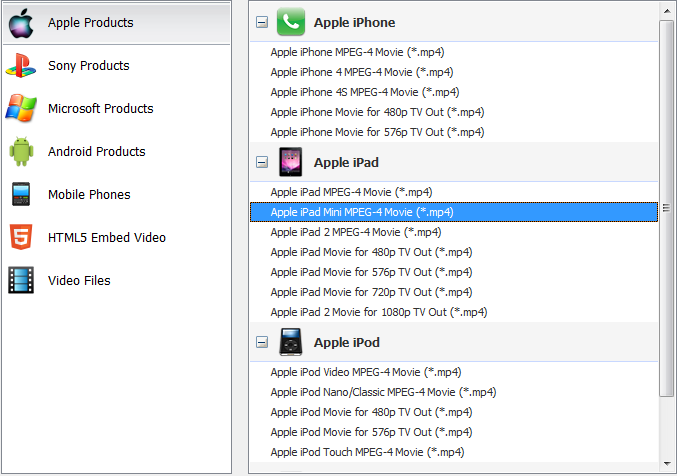Choose Apple iPad 2 Movie for 1080p TV Out

coord(454,312)
